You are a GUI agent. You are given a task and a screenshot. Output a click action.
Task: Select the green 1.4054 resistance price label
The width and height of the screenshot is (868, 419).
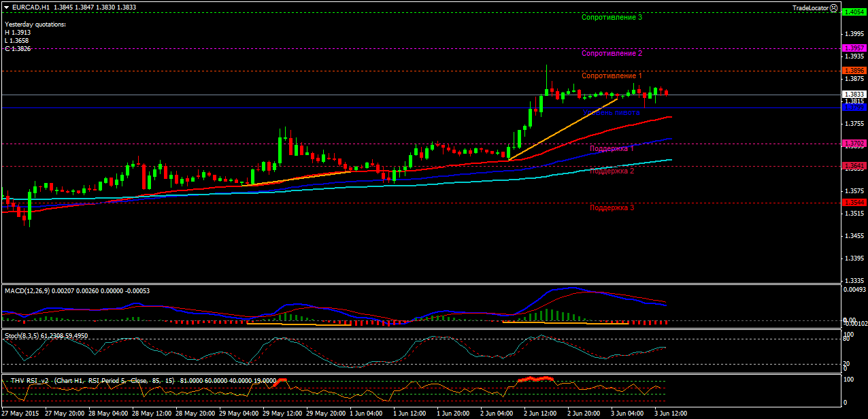point(854,12)
